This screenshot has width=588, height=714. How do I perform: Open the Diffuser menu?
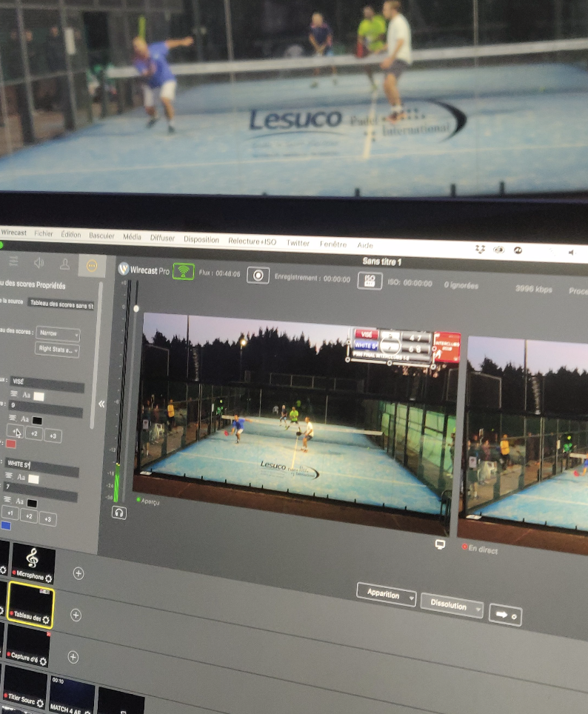(162, 238)
